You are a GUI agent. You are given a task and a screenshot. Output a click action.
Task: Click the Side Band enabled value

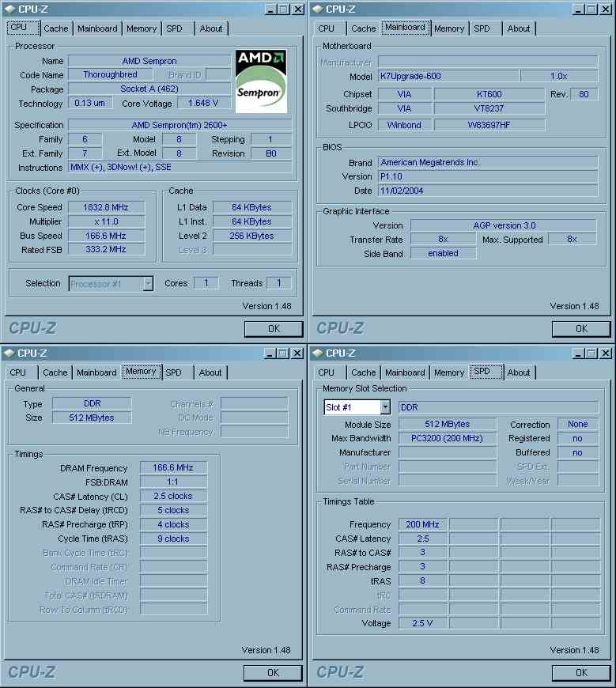click(443, 254)
